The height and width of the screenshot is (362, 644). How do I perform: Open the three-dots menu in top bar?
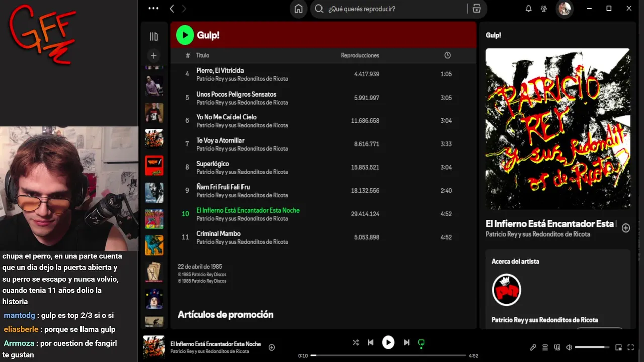pos(154,8)
